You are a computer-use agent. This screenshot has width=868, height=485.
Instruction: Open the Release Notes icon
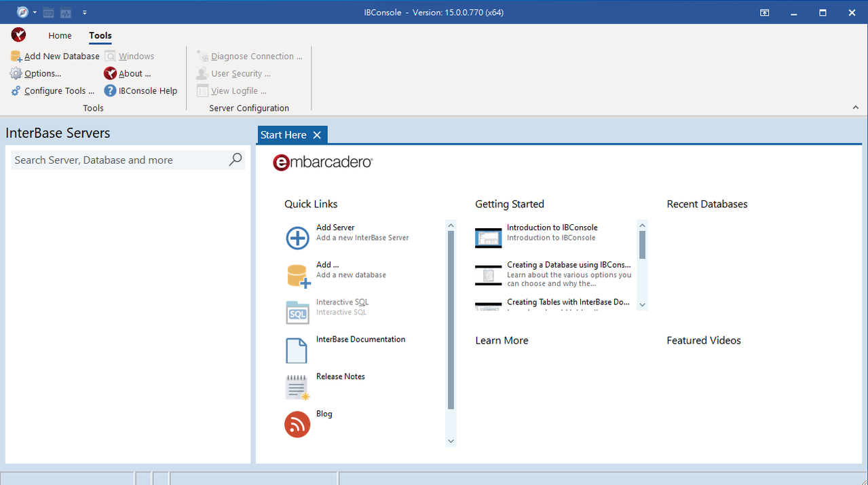point(297,387)
